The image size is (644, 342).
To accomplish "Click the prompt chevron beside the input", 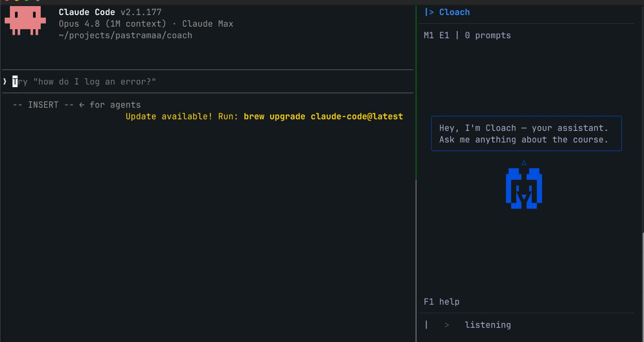I will pyautogui.click(x=5, y=82).
